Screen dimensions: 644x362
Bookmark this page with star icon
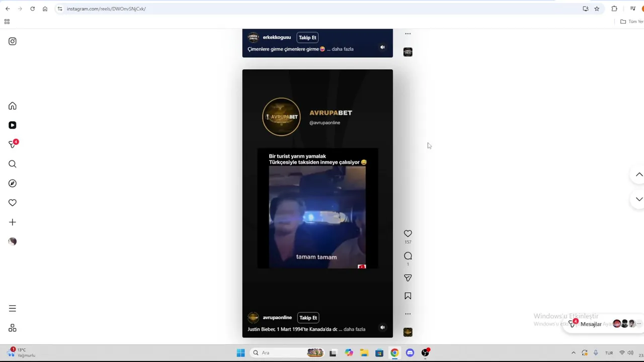pyautogui.click(x=597, y=9)
